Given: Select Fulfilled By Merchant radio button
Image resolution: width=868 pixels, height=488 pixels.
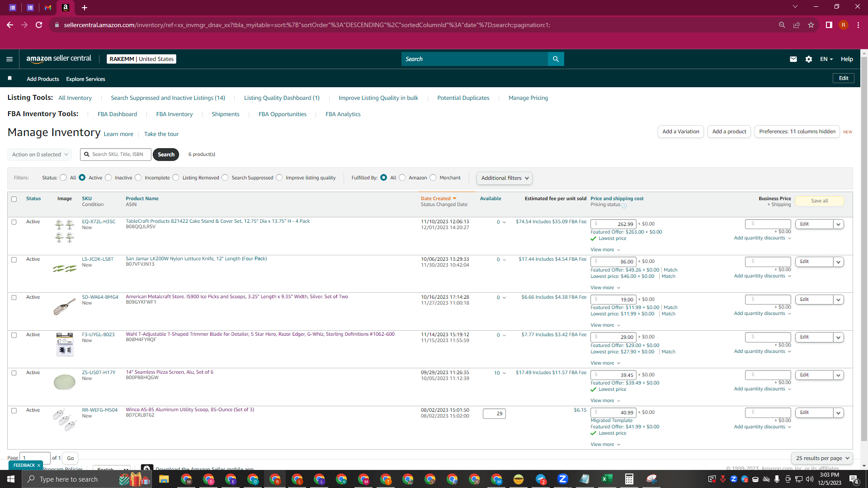Looking at the screenshot, I should pos(433,178).
